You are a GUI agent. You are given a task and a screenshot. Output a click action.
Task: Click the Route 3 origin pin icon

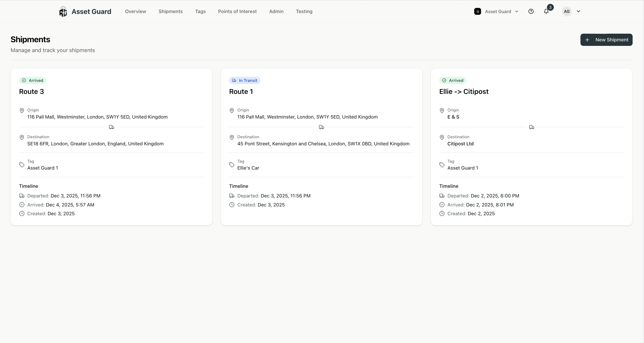(x=22, y=110)
